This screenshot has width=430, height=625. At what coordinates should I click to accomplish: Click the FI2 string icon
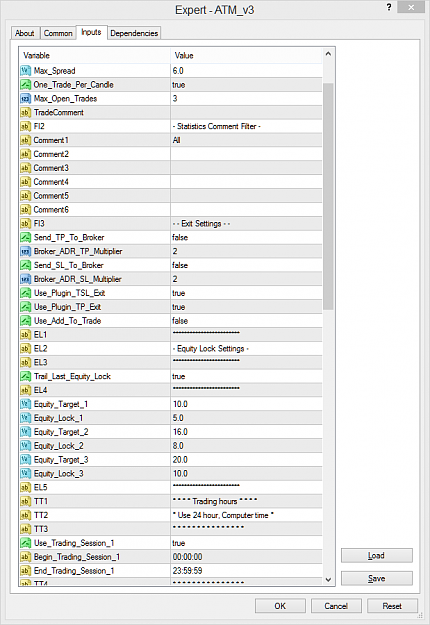click(x=26, y=126)
